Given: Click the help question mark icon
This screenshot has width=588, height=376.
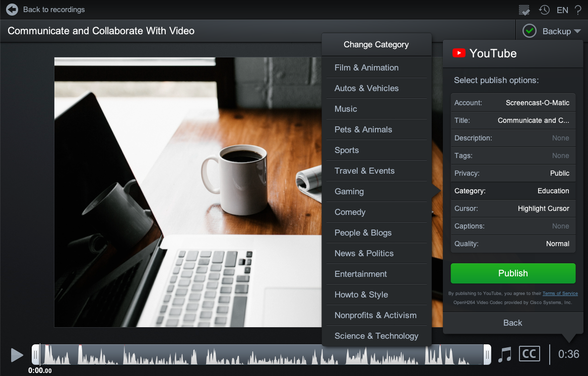Looking at the screenshot, I should tap(577, 10).
